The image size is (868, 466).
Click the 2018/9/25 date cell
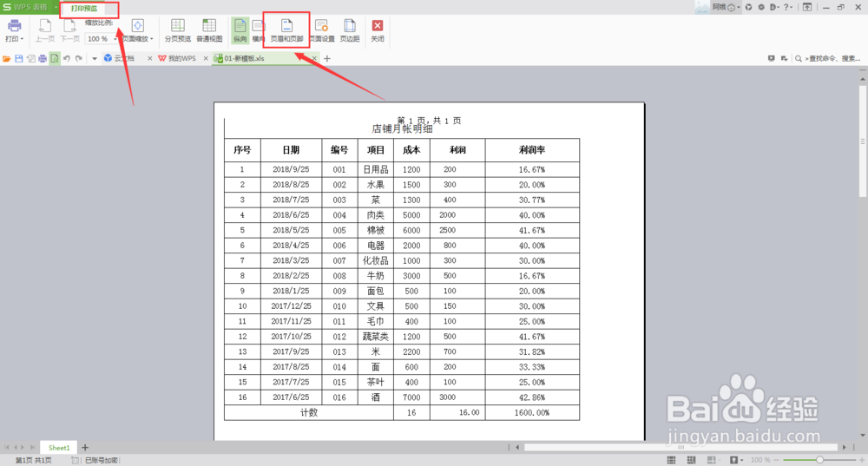(291, 169)
